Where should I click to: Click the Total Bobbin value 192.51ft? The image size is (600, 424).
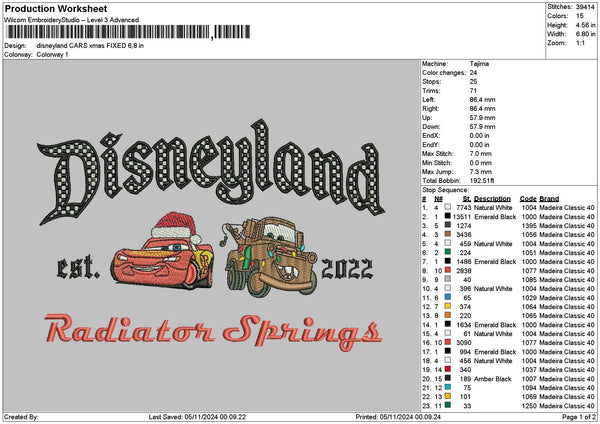(482, 181)
